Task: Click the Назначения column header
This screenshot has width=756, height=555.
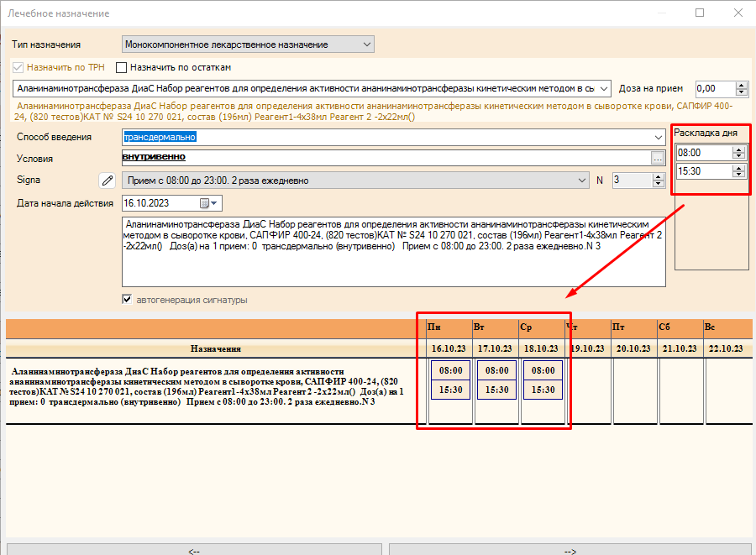Action: pyautogui.click(x=216, y=348)
